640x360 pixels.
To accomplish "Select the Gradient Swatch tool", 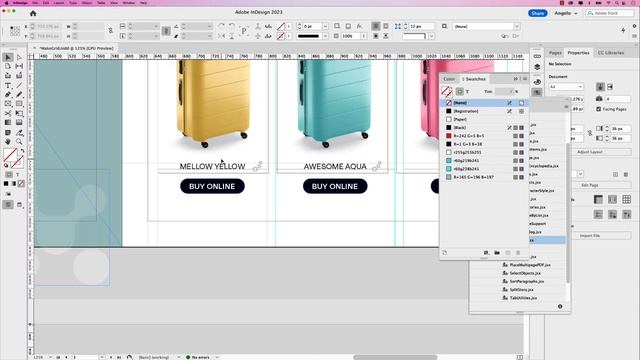I will [x=8, y=122].
